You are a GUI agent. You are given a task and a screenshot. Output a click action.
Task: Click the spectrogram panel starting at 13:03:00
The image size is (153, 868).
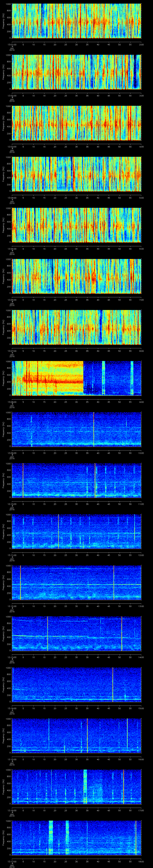click(x=76, y=123)
